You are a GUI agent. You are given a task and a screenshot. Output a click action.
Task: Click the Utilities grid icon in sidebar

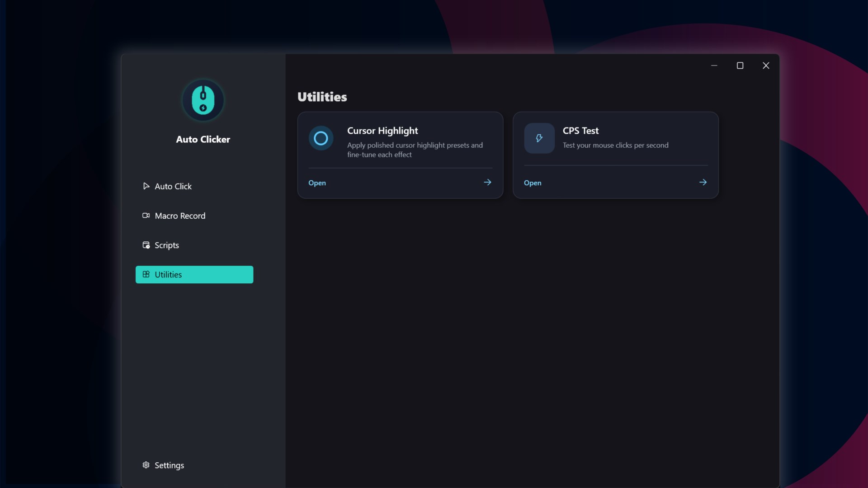click(146, 274)
